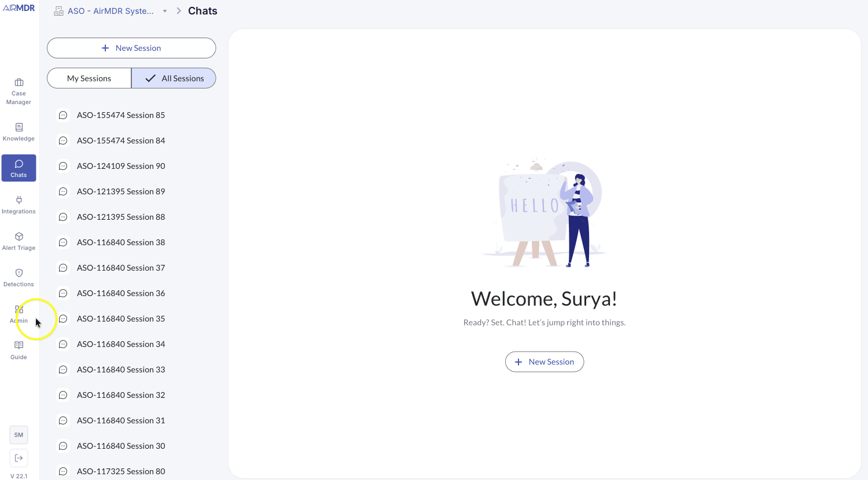Enable the All Sessions filter

[x=174, y=78]
